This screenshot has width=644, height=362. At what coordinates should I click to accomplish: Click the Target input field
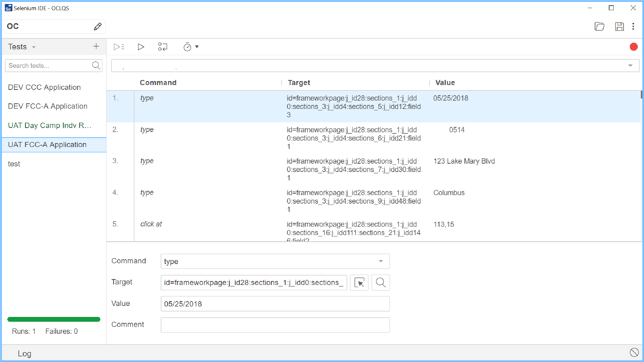point(254,283)
